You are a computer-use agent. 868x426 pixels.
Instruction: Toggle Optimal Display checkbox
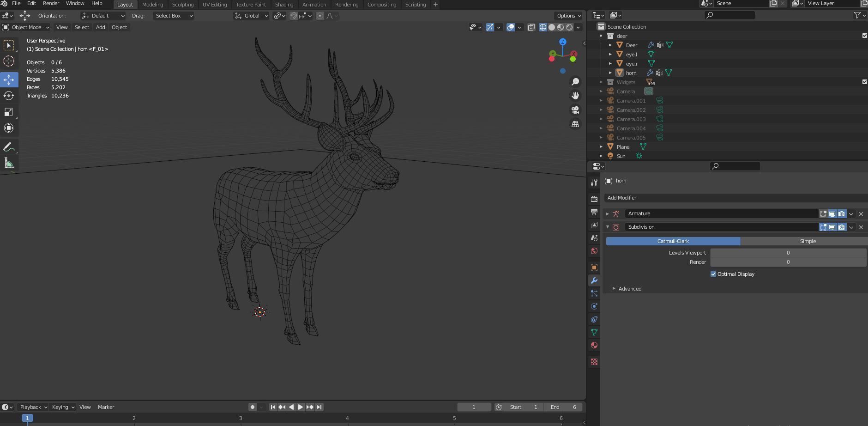click(x=713, y=274)
